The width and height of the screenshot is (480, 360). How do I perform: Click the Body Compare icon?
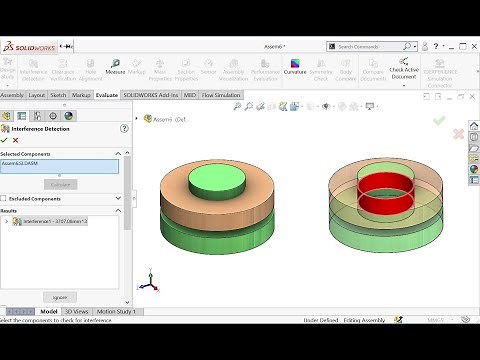(x=346, y=63)
